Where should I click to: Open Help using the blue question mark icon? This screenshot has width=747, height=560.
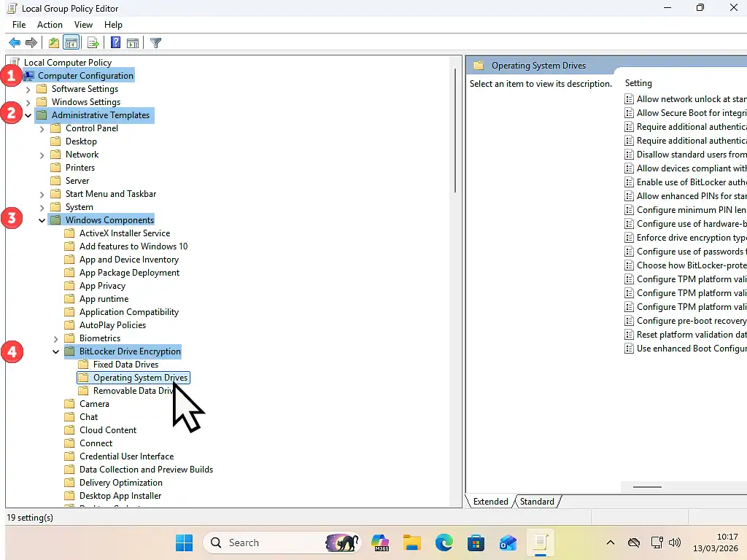115,42
